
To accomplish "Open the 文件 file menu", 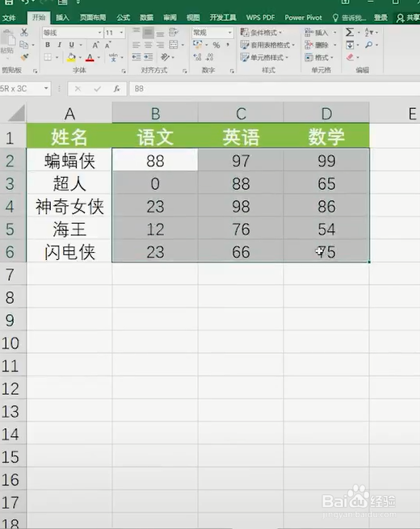I will tap(9, 18).
